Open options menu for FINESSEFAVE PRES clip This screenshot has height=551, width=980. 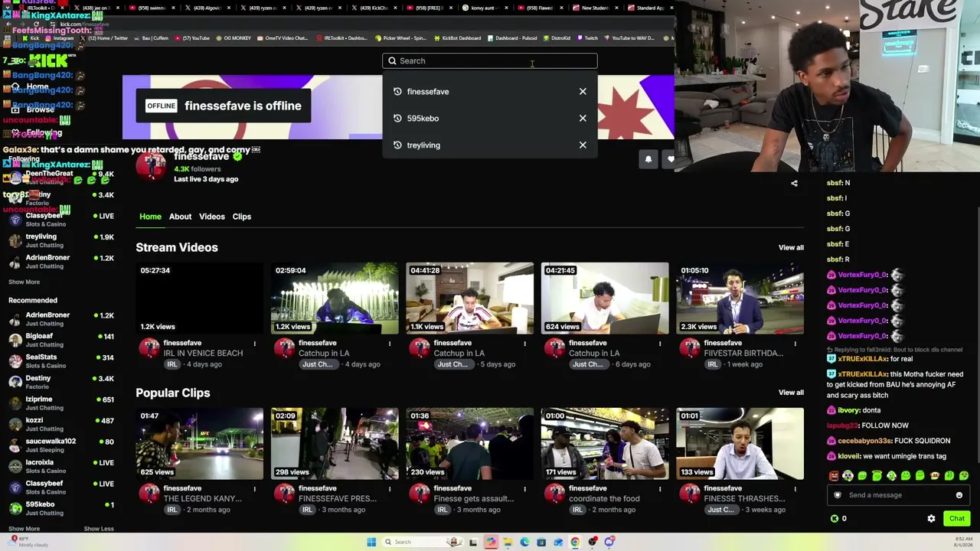390,489
